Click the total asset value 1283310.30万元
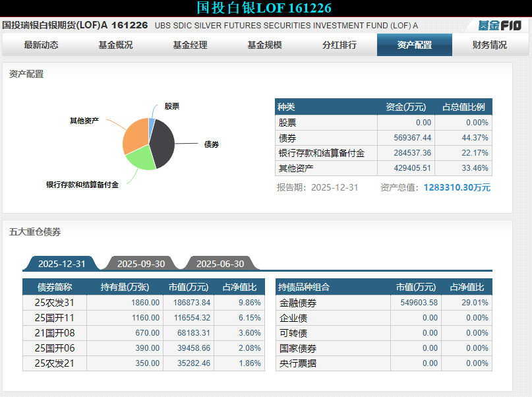This screenshot has height=397, width=532. [x=457, y=187]
